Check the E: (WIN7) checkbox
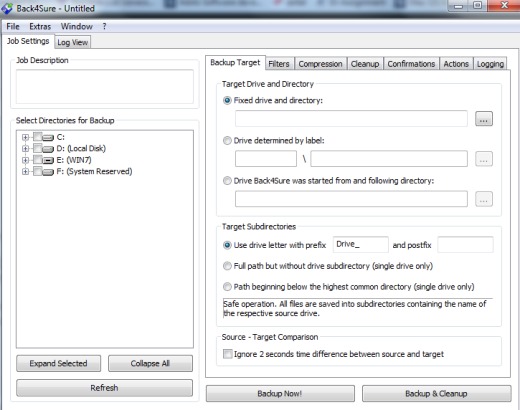The height and width of the screenshot is (410, 520). pyautogui.click(x=38, y=160)
